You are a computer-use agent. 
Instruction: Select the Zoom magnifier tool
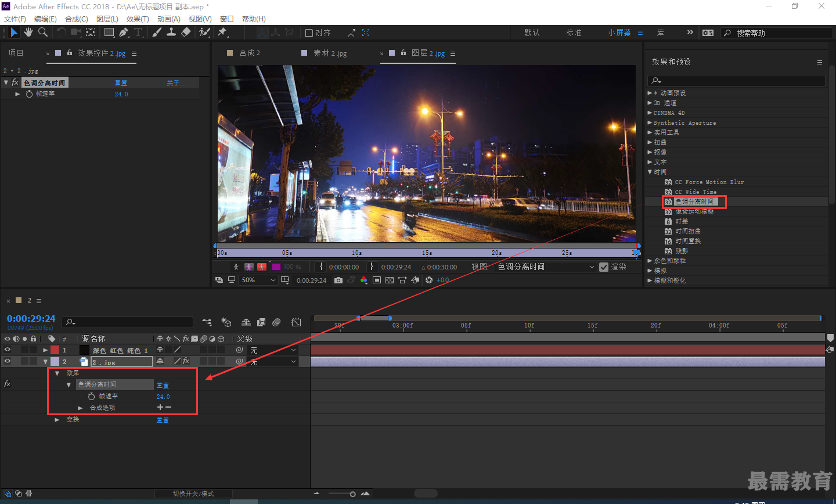click(43, 33)
